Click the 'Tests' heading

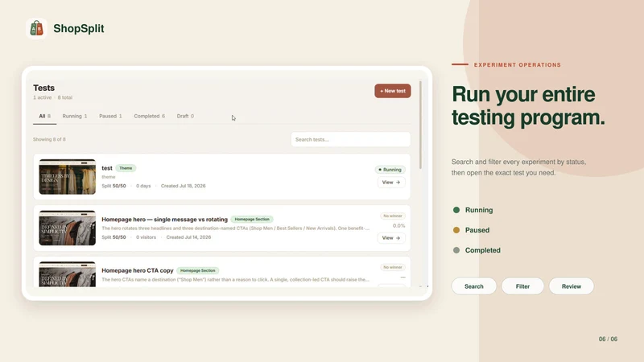click(44, 88)
